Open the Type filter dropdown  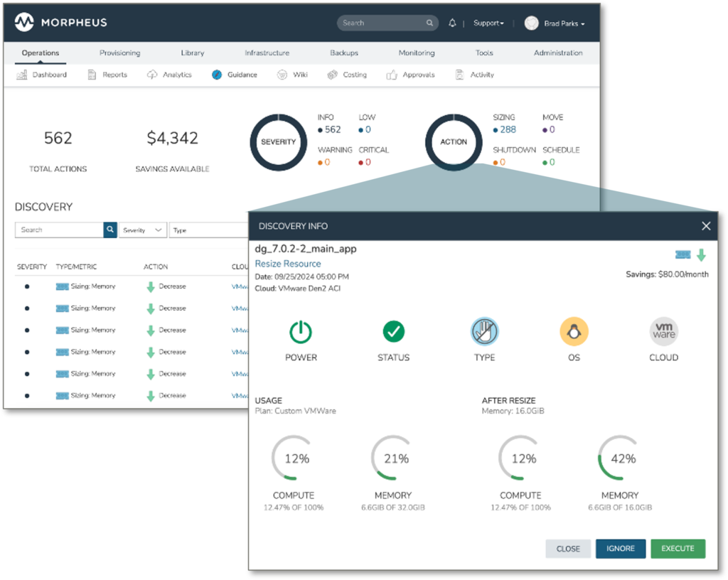coord(209,230)
